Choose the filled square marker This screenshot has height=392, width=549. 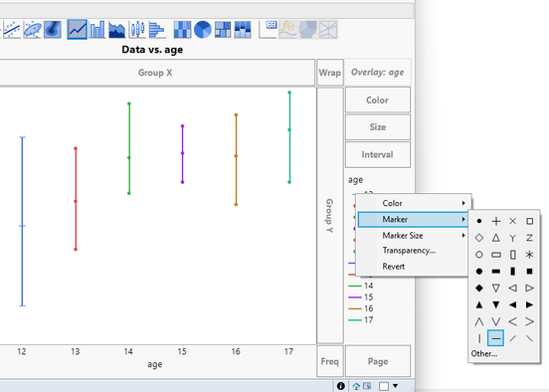[529, 272]
